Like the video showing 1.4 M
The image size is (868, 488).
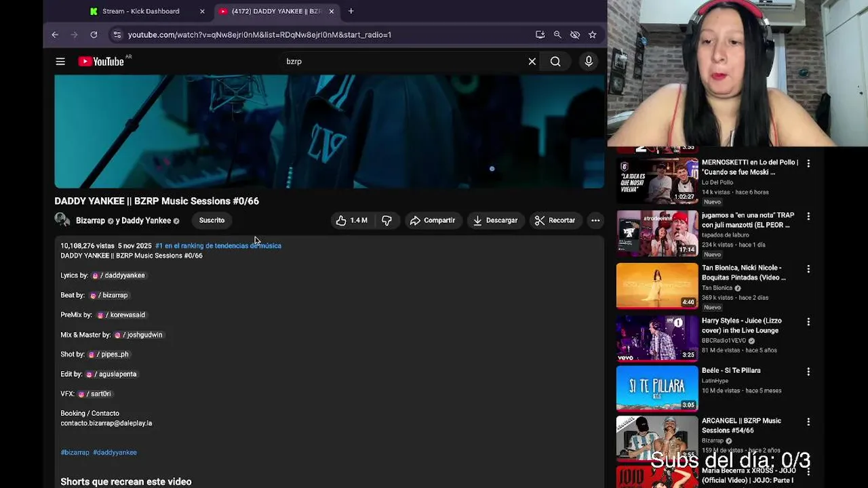(x=352, y=220)
